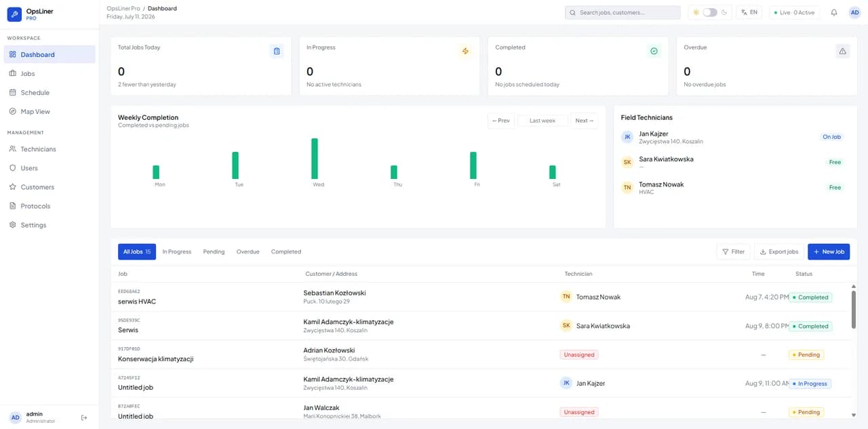Select technician Jan Kajzer in Field Technicians
The width and height of the screenshot is (868, 429).
(735, 137)
